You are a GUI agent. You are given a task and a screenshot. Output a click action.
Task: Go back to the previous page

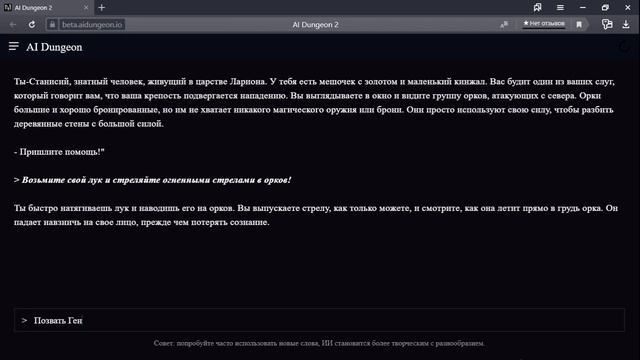click(13, 24)
